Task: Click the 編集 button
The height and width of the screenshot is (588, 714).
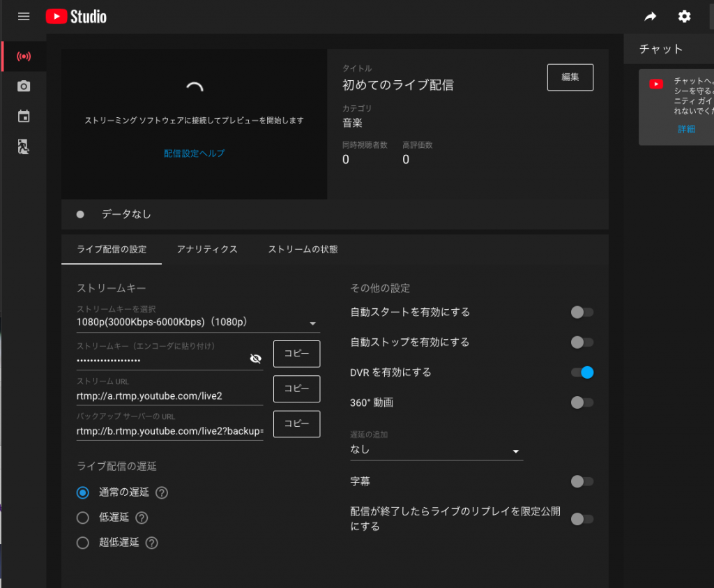Action: pyautogui.click(x=570, y=77)
